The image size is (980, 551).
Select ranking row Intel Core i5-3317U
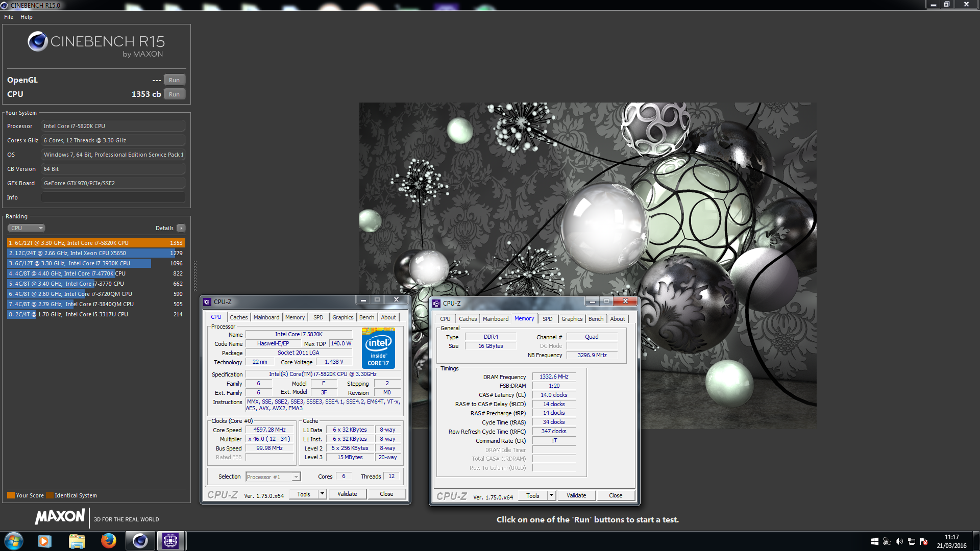click(x=96, y=314)
